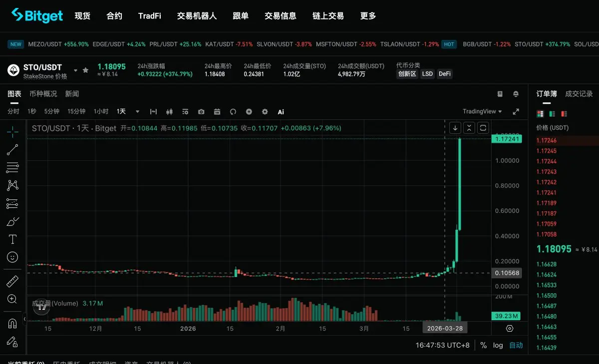
Task: Open PRL/USDT ticker link
Action: [176, 44]
